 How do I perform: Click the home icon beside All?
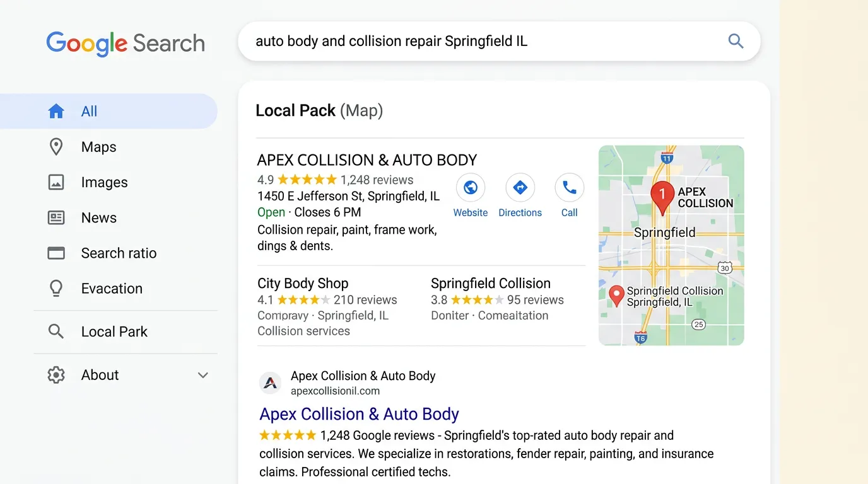[56, 112]
